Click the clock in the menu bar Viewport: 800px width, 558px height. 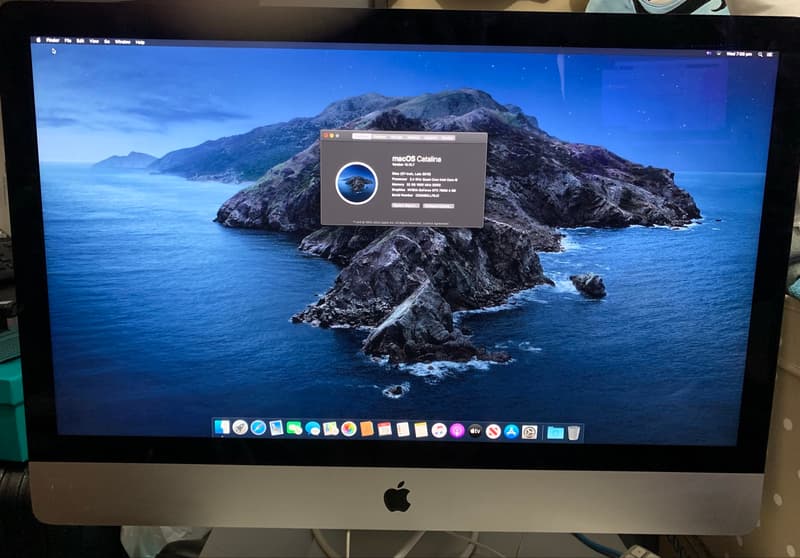tap(739, 54)
